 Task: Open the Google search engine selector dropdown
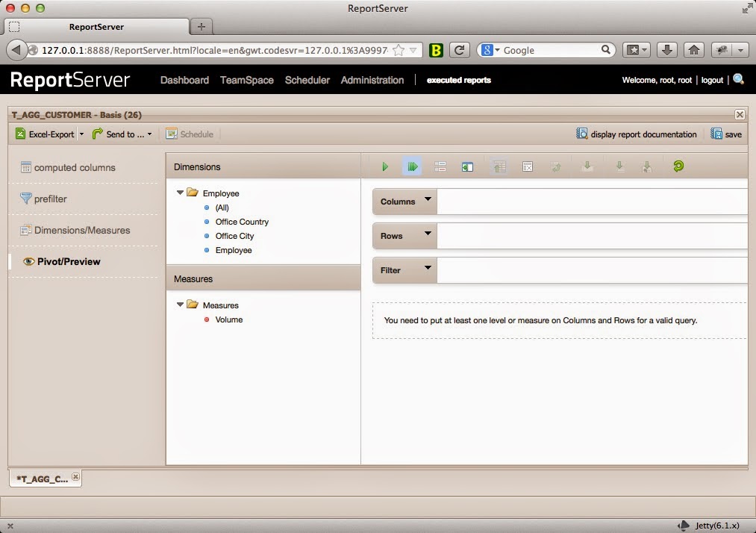coord(491,50)
